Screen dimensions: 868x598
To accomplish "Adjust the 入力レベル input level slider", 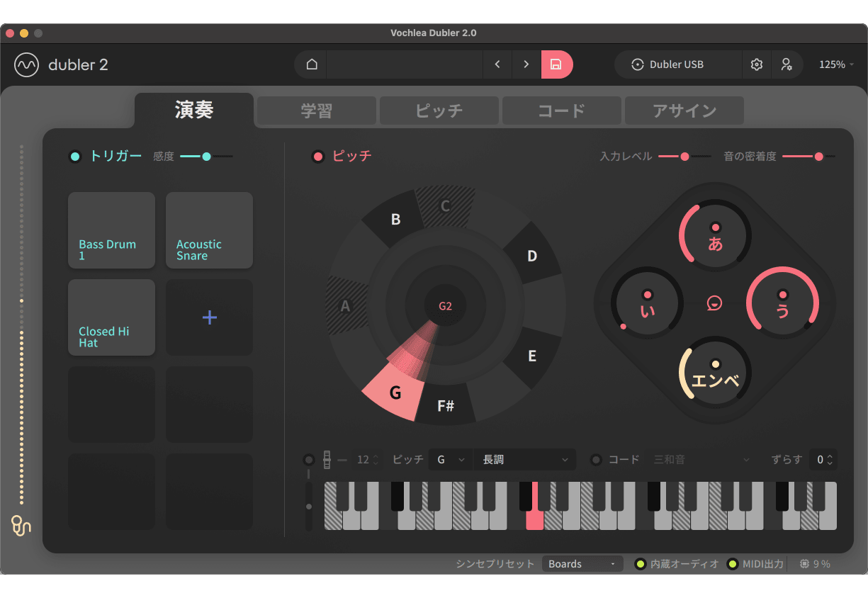I will point(684,157).
